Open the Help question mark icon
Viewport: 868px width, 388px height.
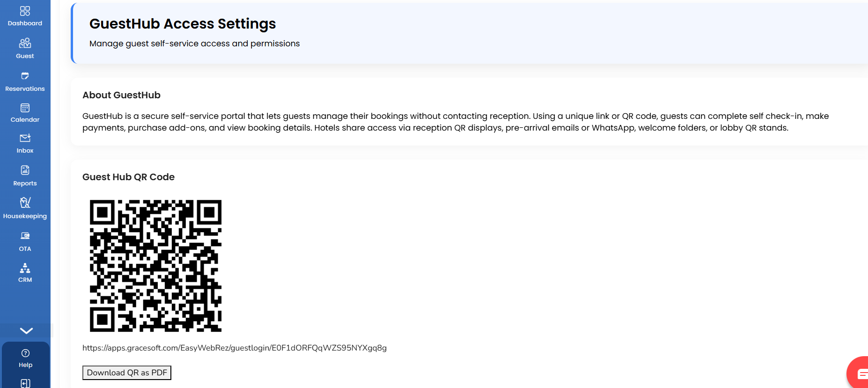click(x=26, y=353)
